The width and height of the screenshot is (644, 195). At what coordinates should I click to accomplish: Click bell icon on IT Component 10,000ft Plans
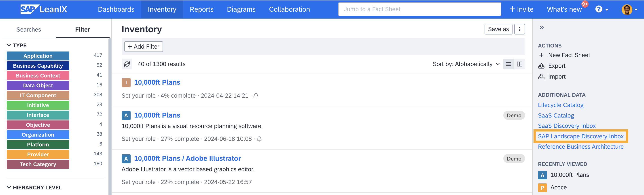tap(256, 96)
